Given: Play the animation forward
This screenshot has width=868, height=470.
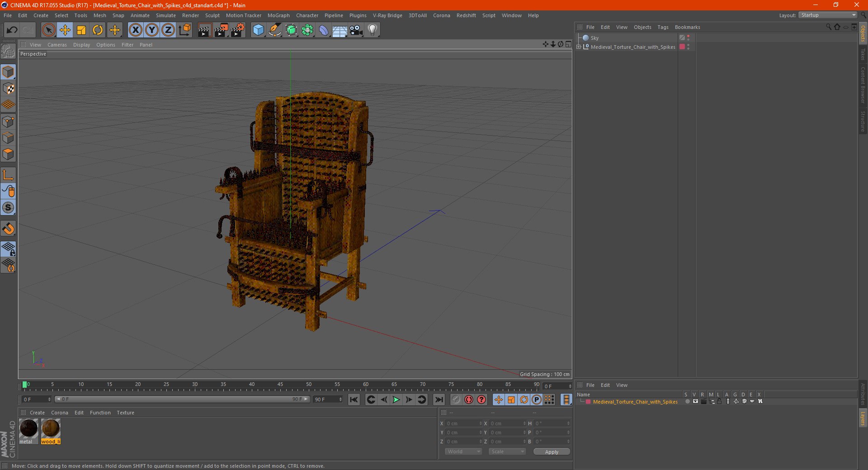Looking at the screenshot, I should [x=396, y=399].
